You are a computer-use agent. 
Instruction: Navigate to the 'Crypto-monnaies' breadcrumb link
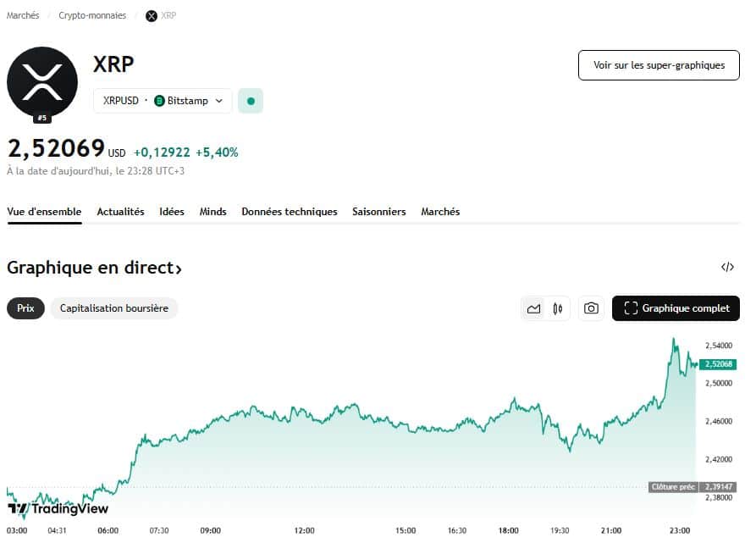coord(91,14)
